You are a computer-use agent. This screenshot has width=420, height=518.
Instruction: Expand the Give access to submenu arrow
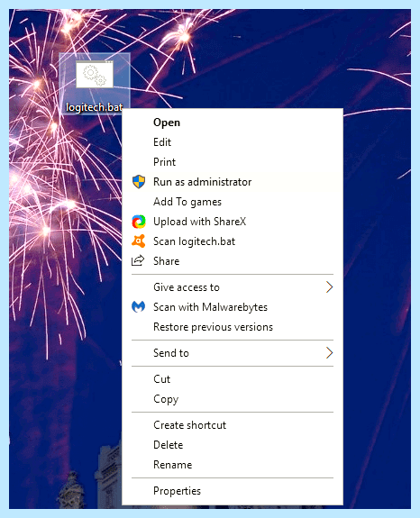329,287
